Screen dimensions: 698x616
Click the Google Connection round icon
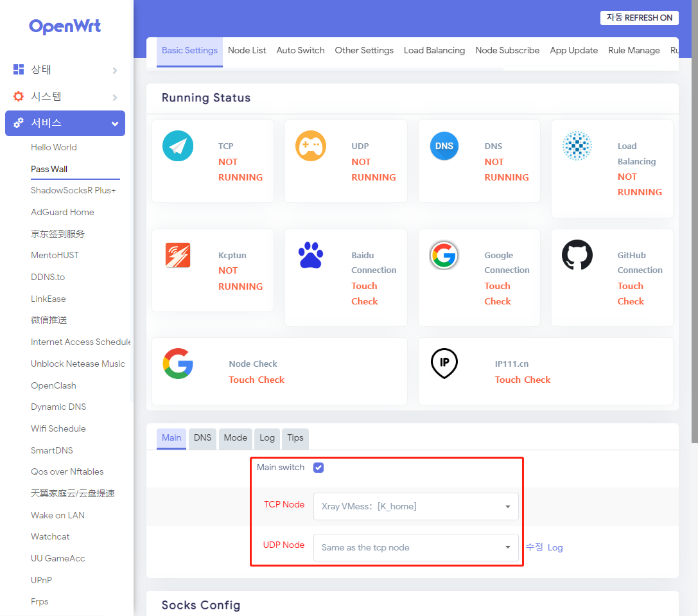pyautogui.click(x=444, y=255)
